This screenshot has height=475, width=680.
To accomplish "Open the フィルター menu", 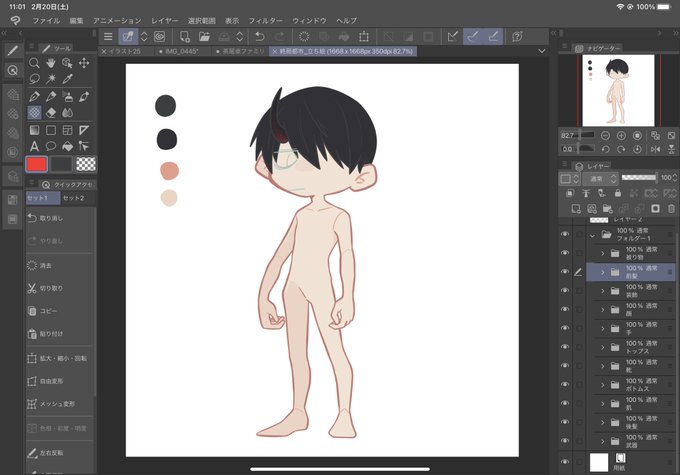I will click(x=265, y=20).
